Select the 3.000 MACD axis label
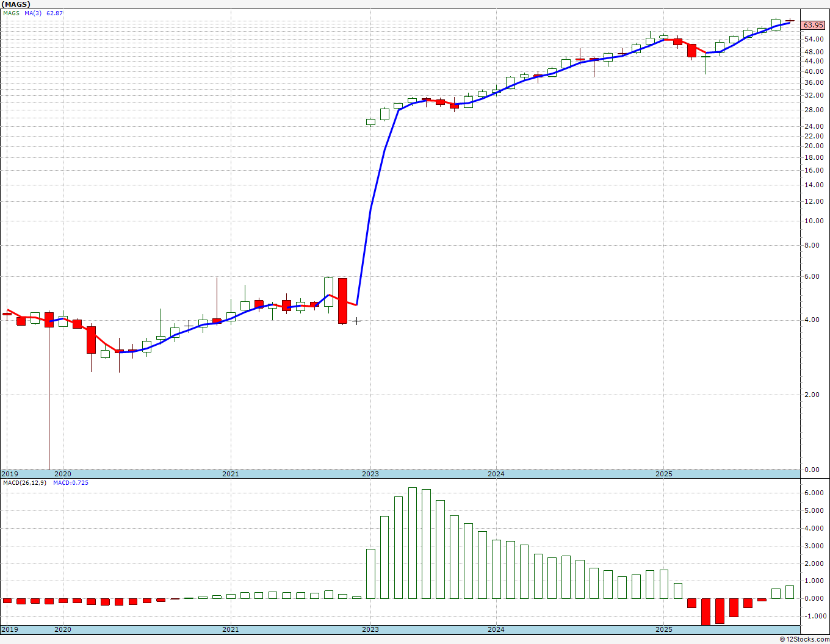830x644 pixels. click(815, 546)
